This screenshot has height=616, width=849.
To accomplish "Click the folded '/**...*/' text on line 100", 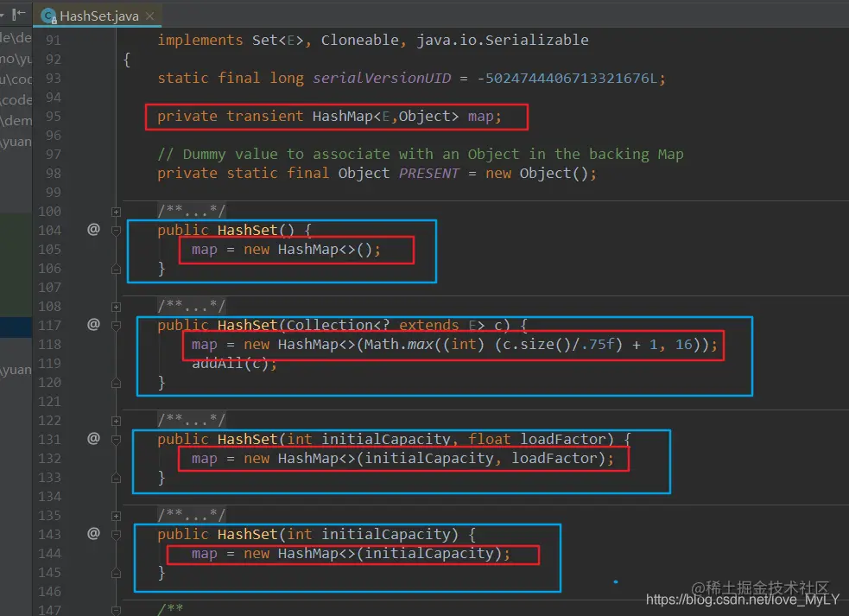I will point(192,211).
